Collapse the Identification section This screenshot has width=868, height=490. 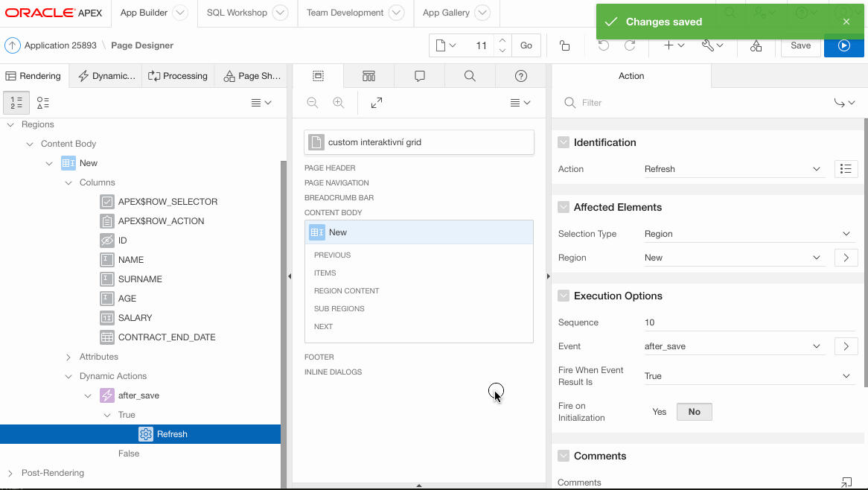tap(564, 142)
